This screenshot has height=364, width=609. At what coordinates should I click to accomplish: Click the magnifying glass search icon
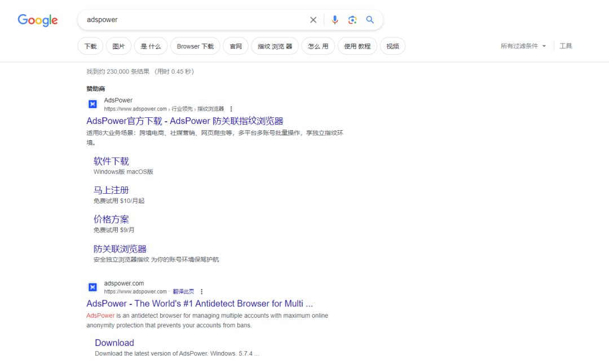pyautogui.click(x=370, y=20)
